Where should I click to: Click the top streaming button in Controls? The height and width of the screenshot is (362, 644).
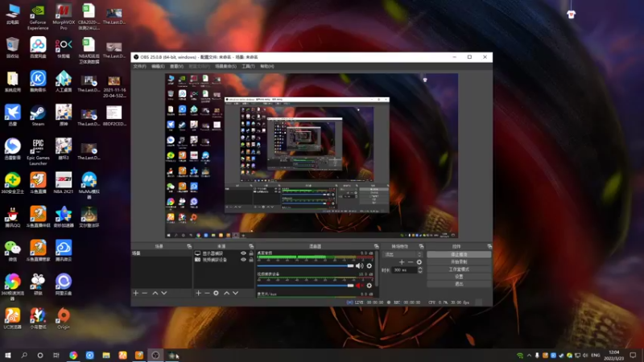[x=459, y=254]
